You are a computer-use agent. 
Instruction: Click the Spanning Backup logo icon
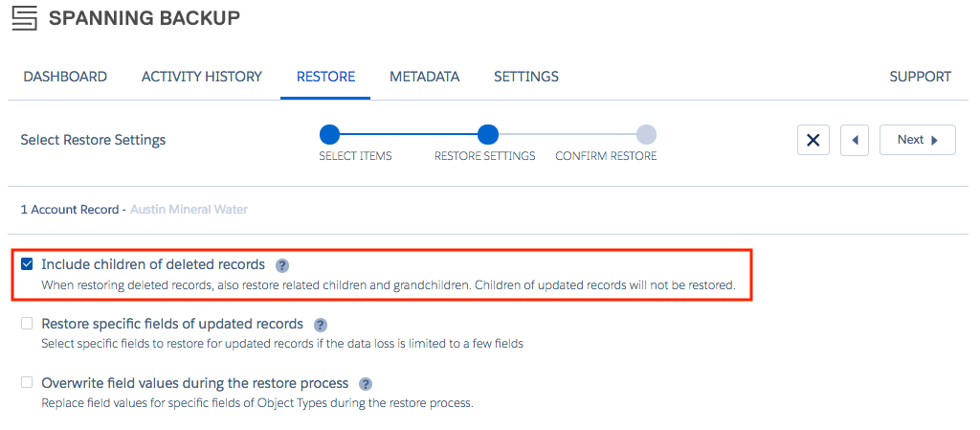coord(24,19)
